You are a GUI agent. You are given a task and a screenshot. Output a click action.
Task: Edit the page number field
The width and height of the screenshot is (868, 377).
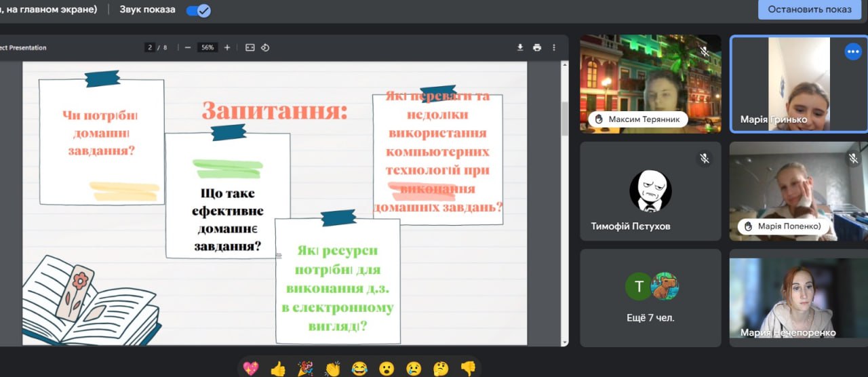[151, 47]
